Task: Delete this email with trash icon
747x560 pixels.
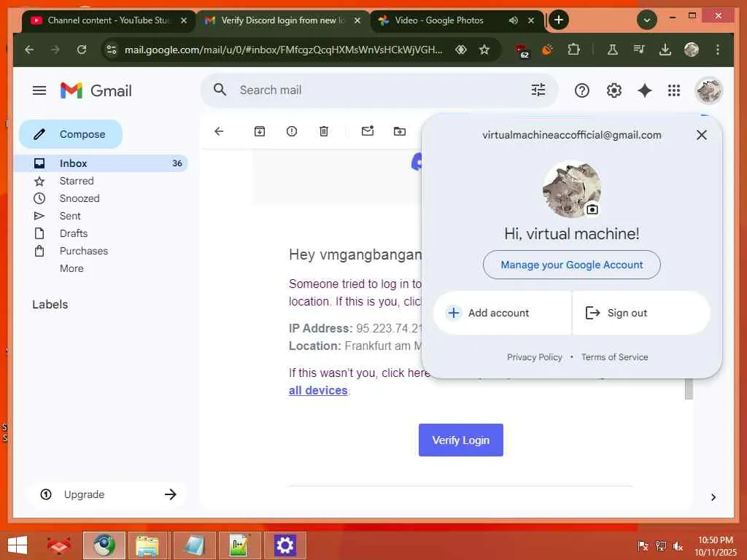Action: click(323, 131)
